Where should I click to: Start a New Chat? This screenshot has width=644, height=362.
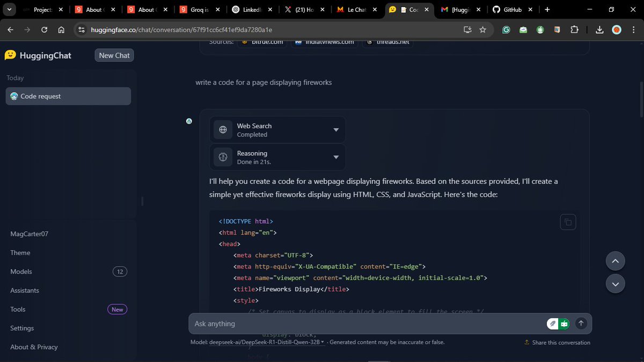point(114,55)
